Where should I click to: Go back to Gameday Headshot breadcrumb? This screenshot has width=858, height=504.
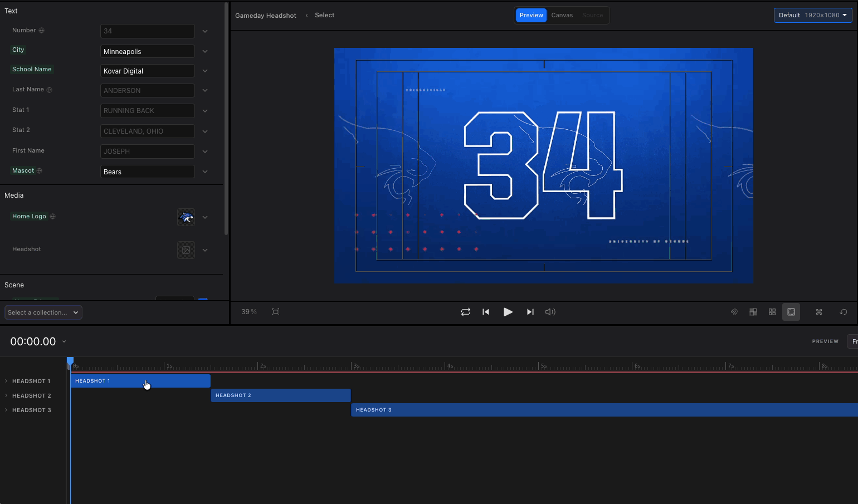pyautogui.click(x=266, y=16)
